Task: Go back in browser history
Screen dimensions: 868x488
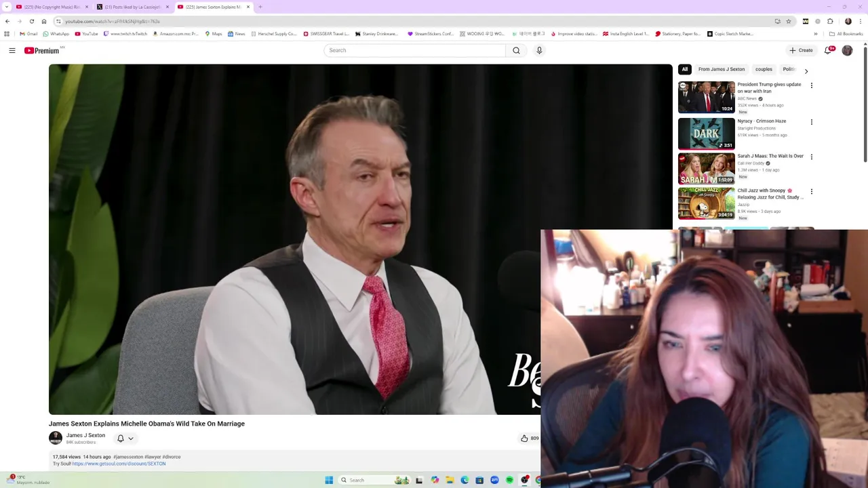Action: (7, 21)
